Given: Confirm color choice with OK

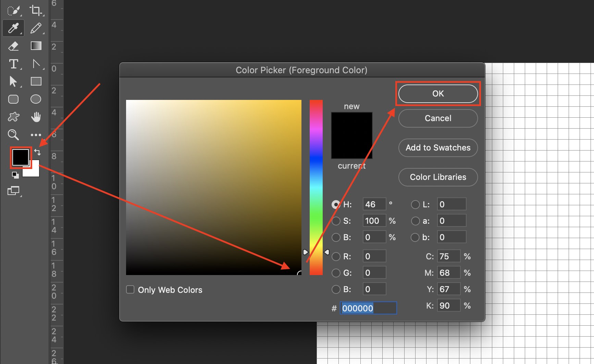Looking at the screenshot, I should pos(438,93).
